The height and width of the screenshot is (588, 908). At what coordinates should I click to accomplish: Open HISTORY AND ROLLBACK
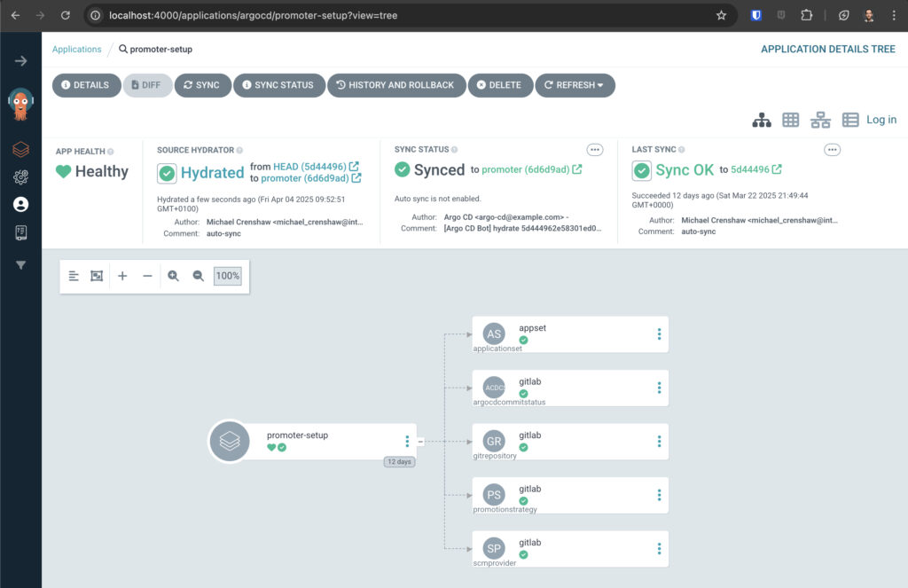(396, 85)
